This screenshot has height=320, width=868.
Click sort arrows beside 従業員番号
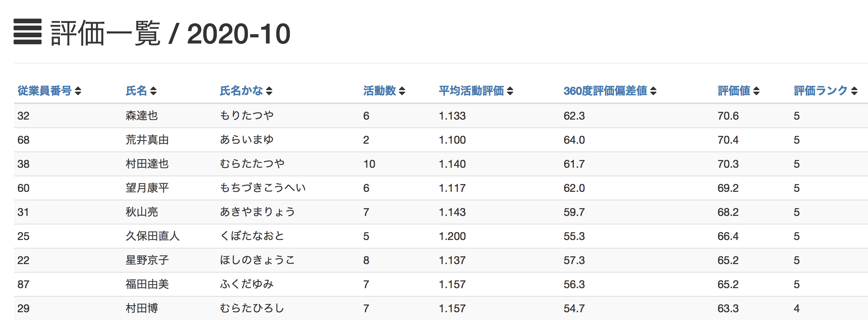pyautogui.click(x=78, y=91)
